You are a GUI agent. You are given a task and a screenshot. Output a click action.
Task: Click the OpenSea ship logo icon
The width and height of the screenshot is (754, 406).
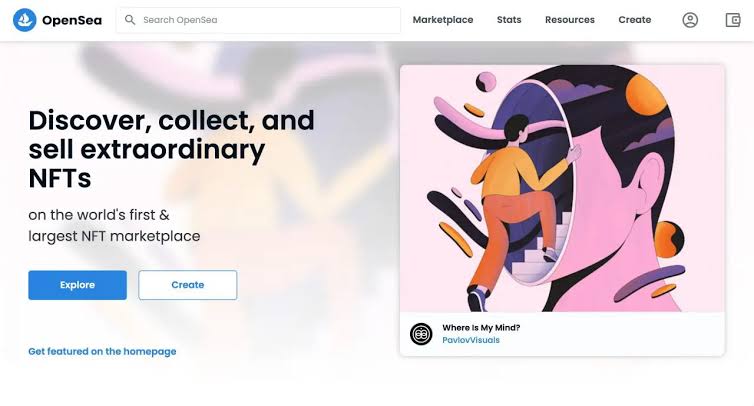point(25,20)
